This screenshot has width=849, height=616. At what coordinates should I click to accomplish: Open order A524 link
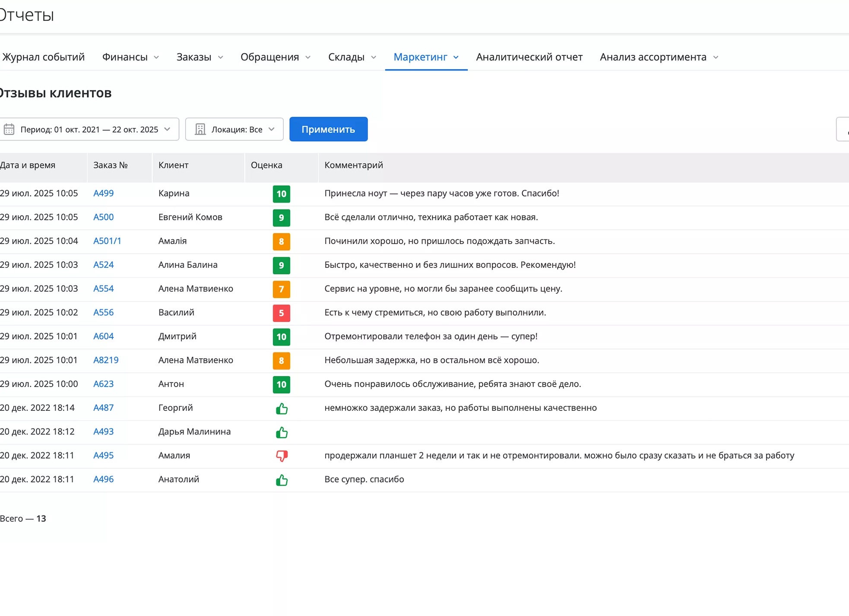103,264
